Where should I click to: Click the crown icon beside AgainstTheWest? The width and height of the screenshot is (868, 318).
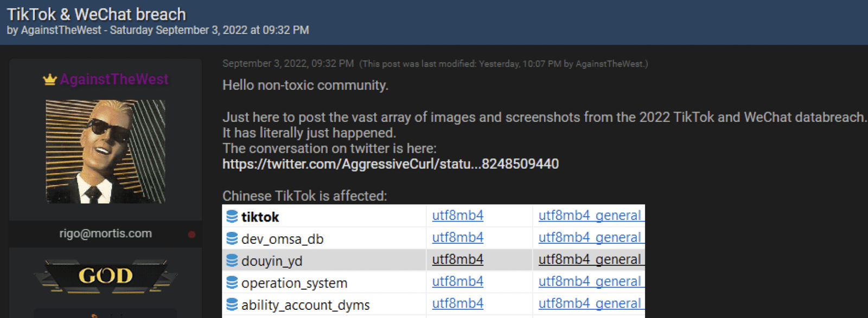coord(50,80)
